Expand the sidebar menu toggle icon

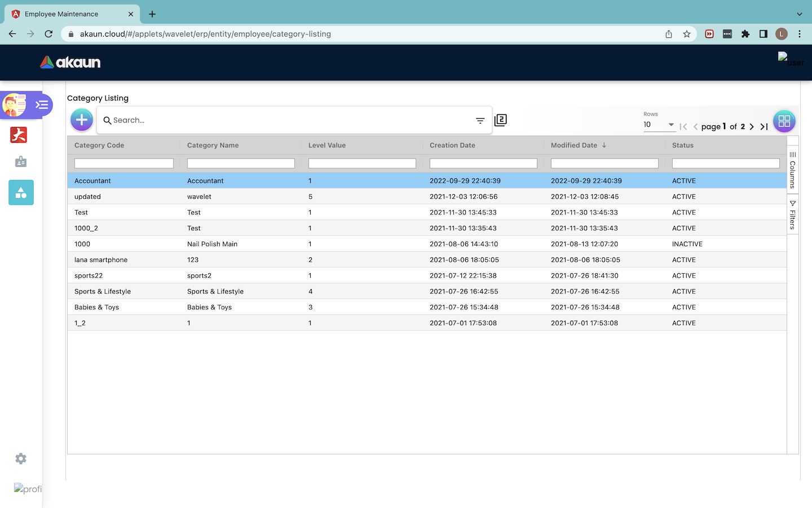click(42, 105)
